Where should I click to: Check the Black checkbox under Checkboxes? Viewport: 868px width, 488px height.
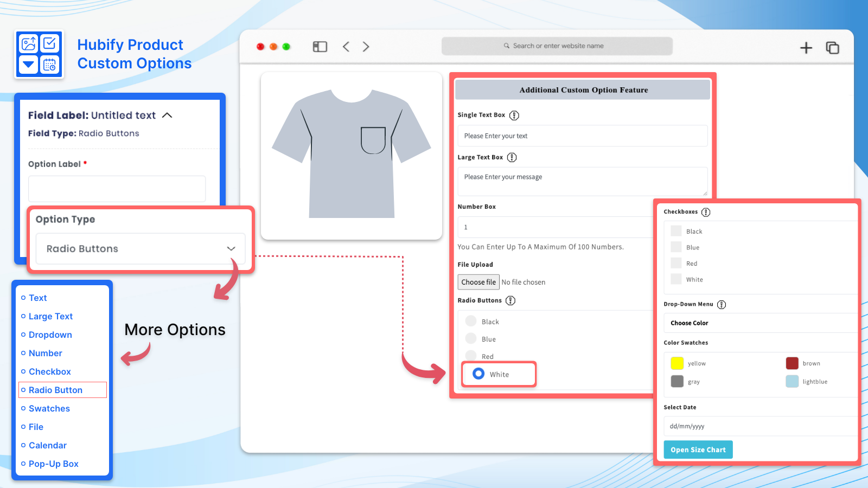click(x=676, y=230)
